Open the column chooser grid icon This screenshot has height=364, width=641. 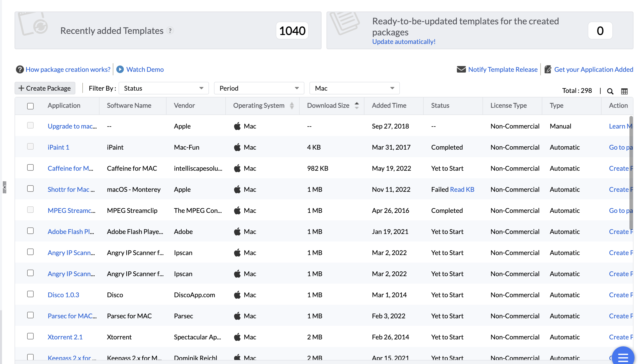624,91
